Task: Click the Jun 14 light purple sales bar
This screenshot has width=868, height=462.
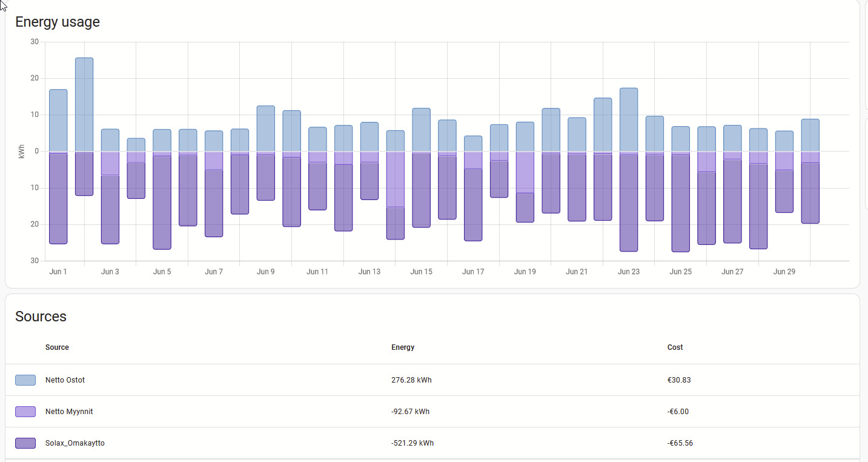Action: coord(396,179)
